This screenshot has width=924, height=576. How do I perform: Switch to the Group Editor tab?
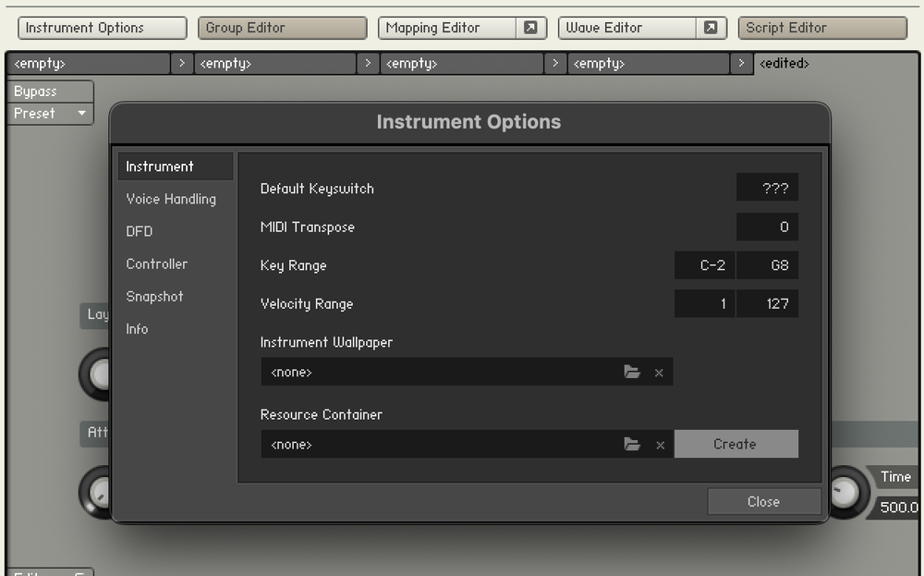pos(282,28)
